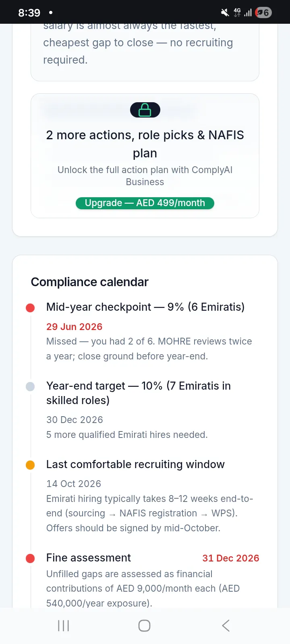Select the red Mid-year checkpoint marker dot
The height and width of the screenshot is (644, 290).
click(30, 308)
